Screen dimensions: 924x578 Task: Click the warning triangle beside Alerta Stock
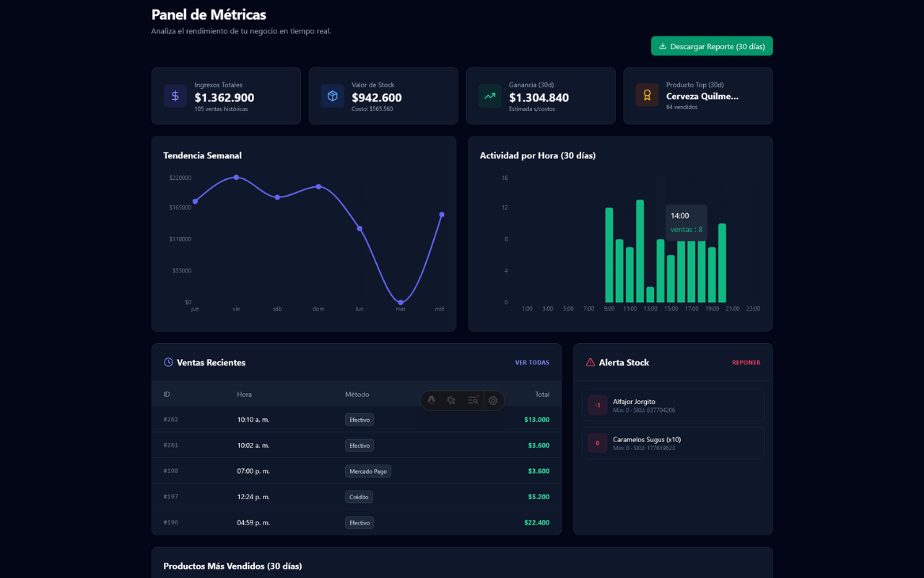(x=590, y=363)
